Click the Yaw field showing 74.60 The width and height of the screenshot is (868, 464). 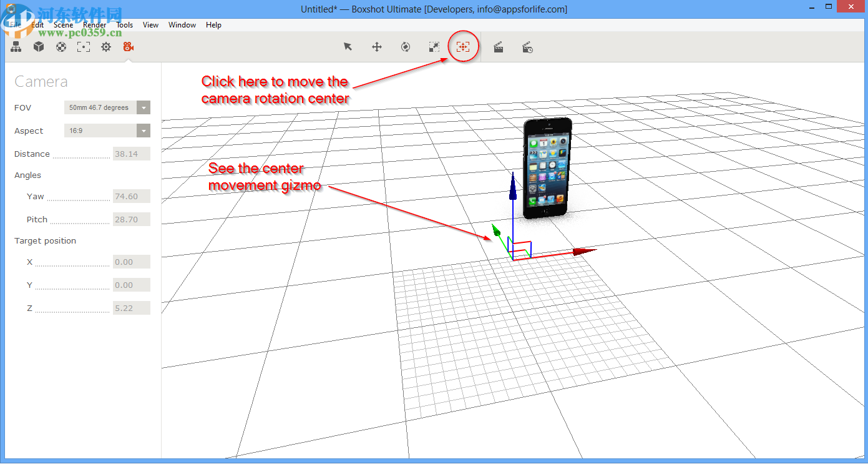(132, 196)
